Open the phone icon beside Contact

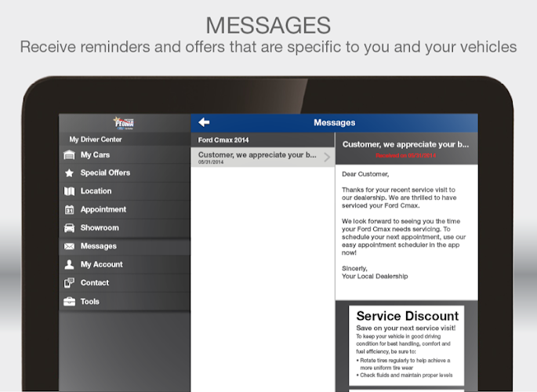(69, 283)
